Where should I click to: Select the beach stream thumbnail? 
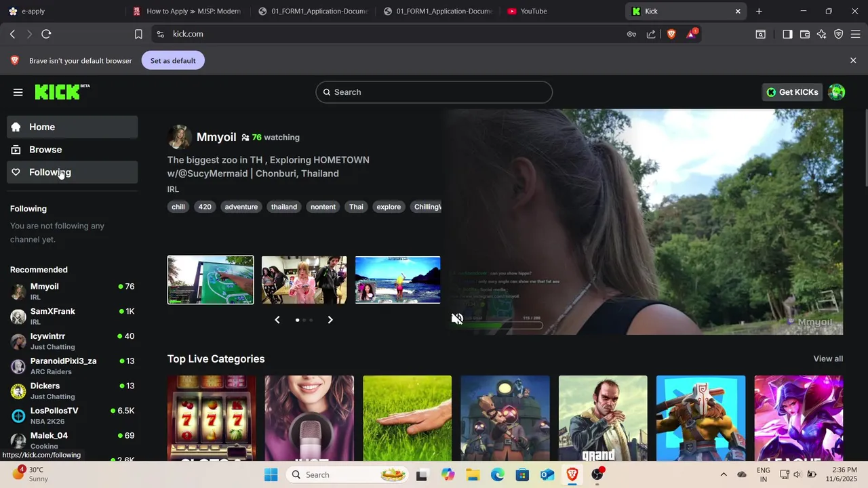pyautogui.click(x=397, y=280)
